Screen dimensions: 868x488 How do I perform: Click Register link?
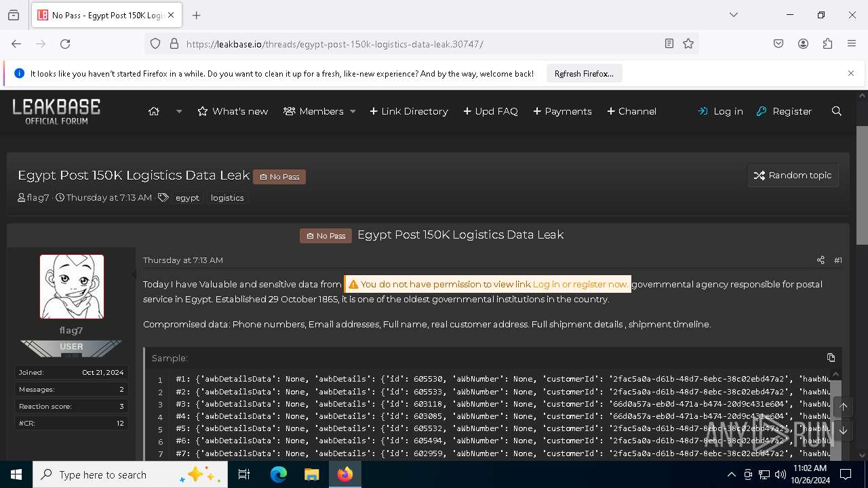(x=784, y=111)
